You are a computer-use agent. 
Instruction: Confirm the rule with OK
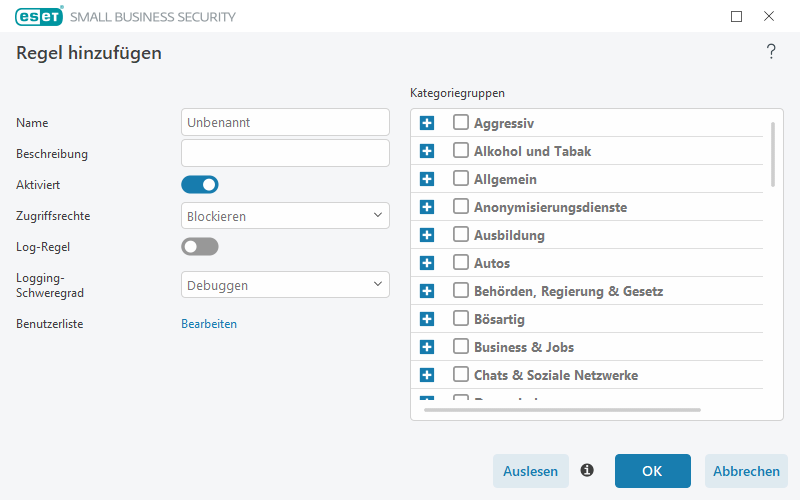(x=653, y=471)
